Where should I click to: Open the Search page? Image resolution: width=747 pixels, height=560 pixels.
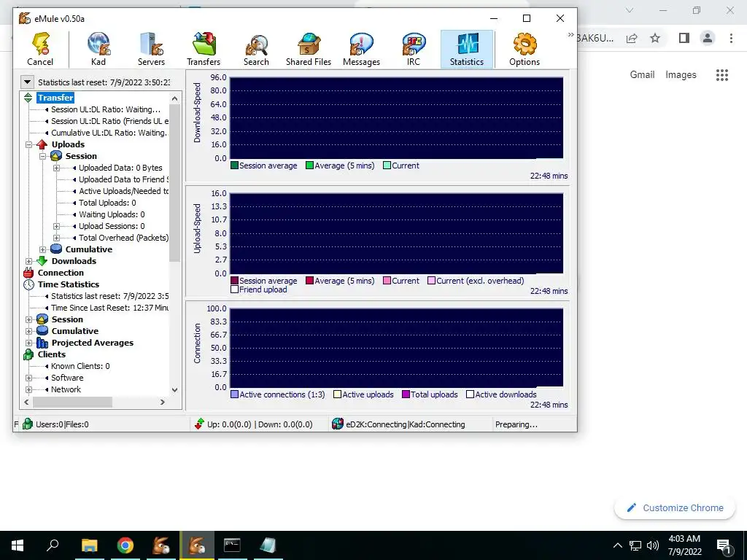pyautogui.click(x=256, y=49)
